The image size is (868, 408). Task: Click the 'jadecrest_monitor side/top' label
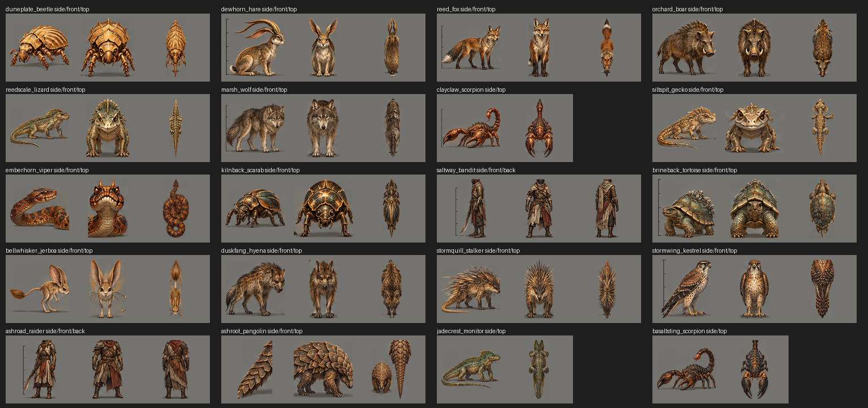[471, 331]
